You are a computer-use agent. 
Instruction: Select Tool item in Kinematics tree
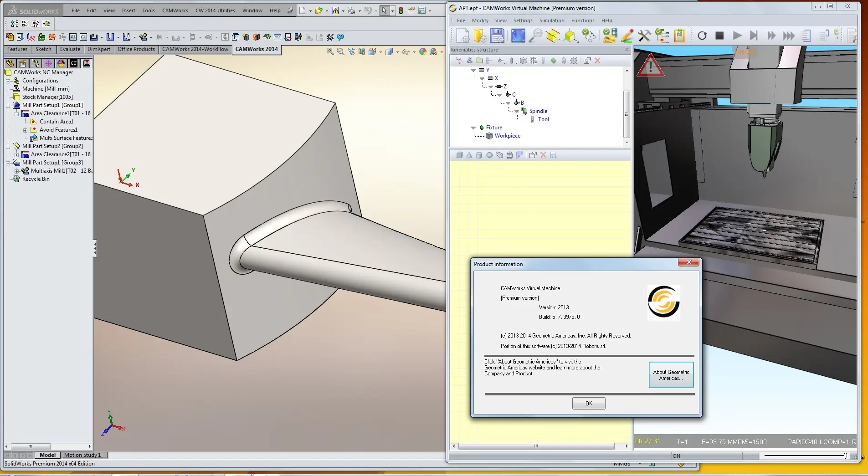[x=543, y=119]
